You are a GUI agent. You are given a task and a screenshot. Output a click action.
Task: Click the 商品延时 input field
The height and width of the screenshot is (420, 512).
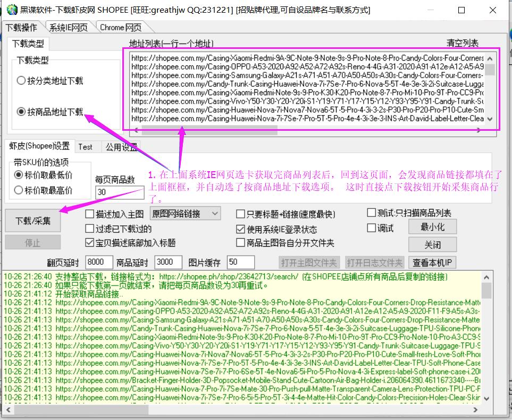[x=168, y=262]
